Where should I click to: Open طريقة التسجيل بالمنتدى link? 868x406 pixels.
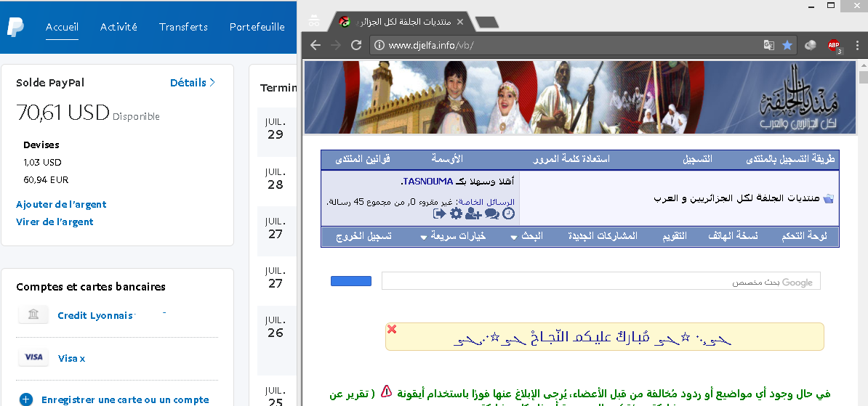click(x=790, y=159)
